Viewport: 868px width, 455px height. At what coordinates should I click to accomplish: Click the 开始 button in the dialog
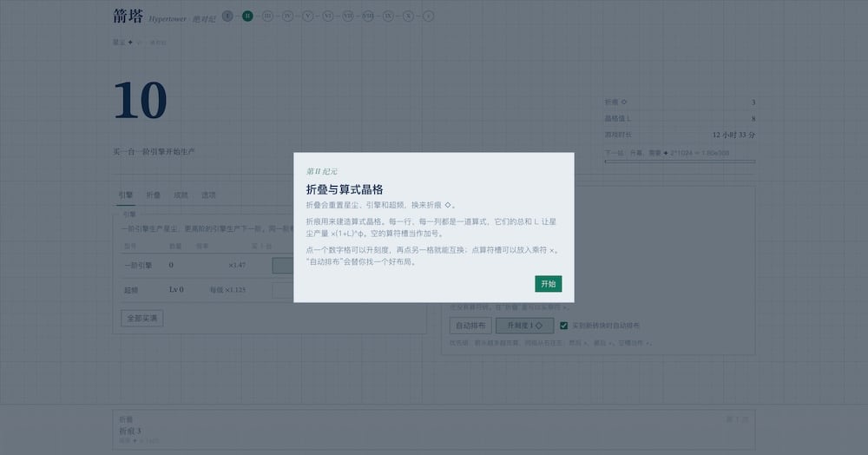pos(548,283)
